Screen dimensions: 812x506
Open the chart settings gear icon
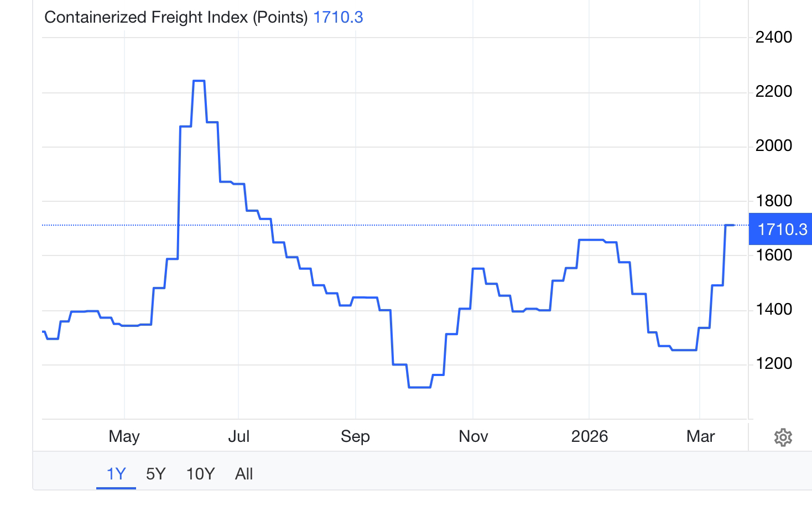[783, 437]
